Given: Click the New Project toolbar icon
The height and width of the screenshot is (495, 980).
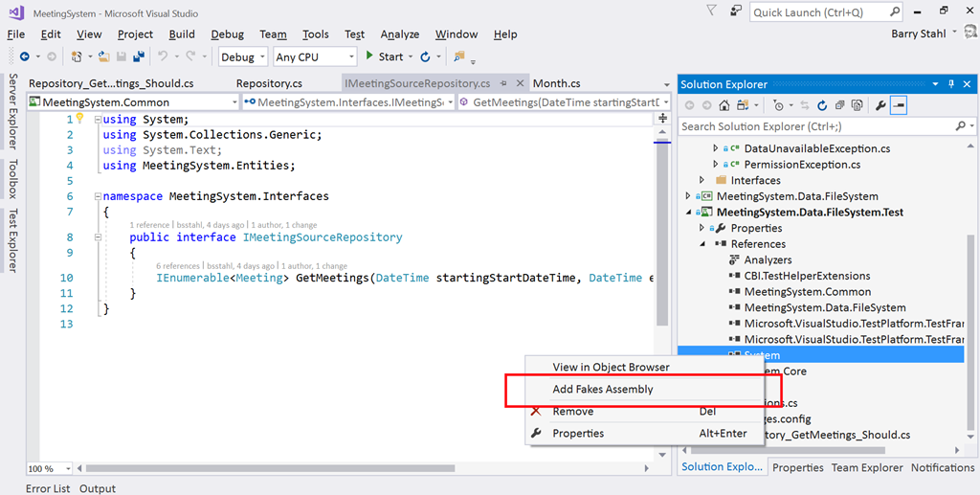Looking at the screenshot, I should 77,56.
